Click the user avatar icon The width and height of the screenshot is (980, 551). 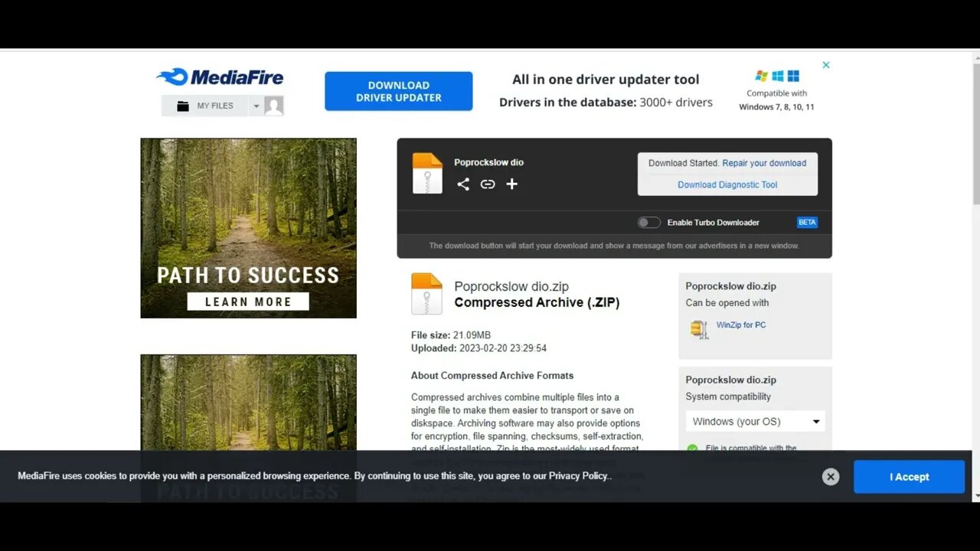(x=274, y=106)
